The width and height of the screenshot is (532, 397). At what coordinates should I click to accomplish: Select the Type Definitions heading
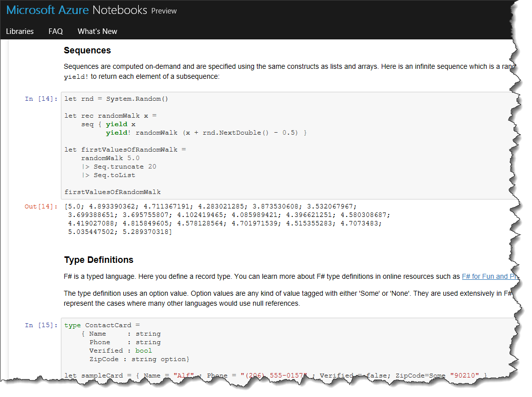(99, 260)
